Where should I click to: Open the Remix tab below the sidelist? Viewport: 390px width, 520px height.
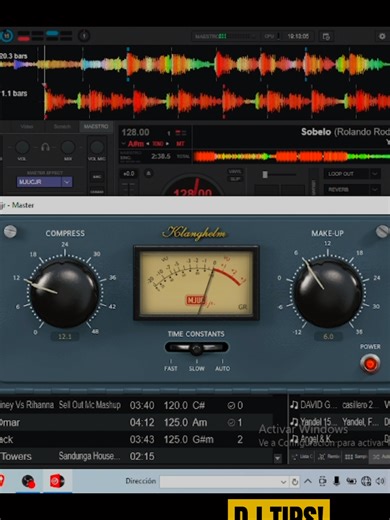(x=329, y=456)
